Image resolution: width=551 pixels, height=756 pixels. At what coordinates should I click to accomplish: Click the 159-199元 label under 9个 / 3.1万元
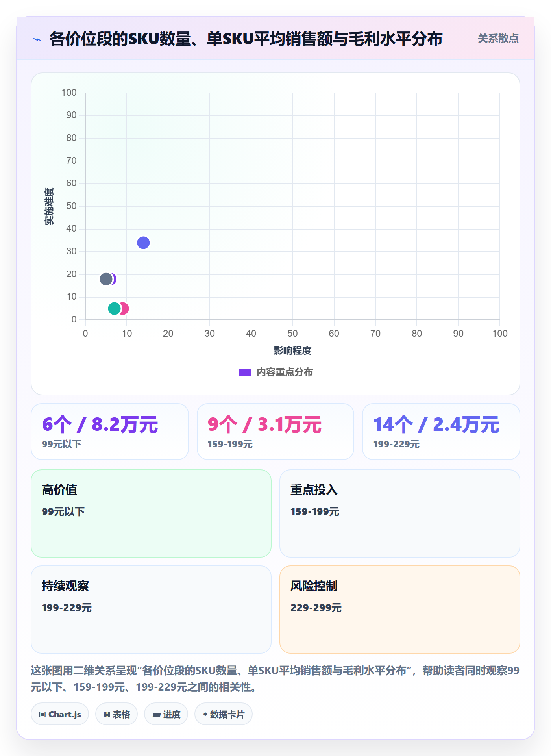tap(230, 445)
